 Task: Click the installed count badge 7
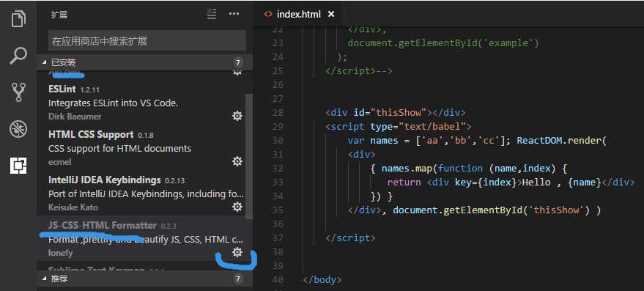[237, 63]
